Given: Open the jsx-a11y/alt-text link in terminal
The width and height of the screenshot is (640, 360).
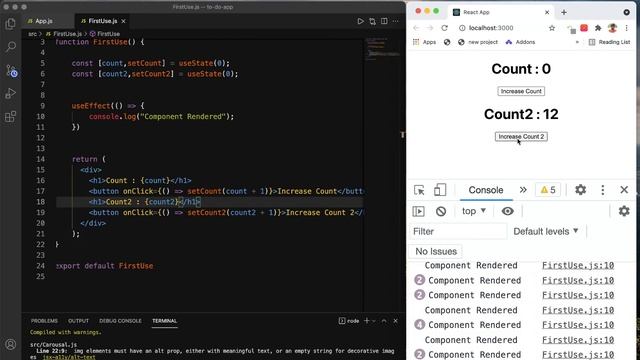Looking at the screenshot, I should coord(69,357).
